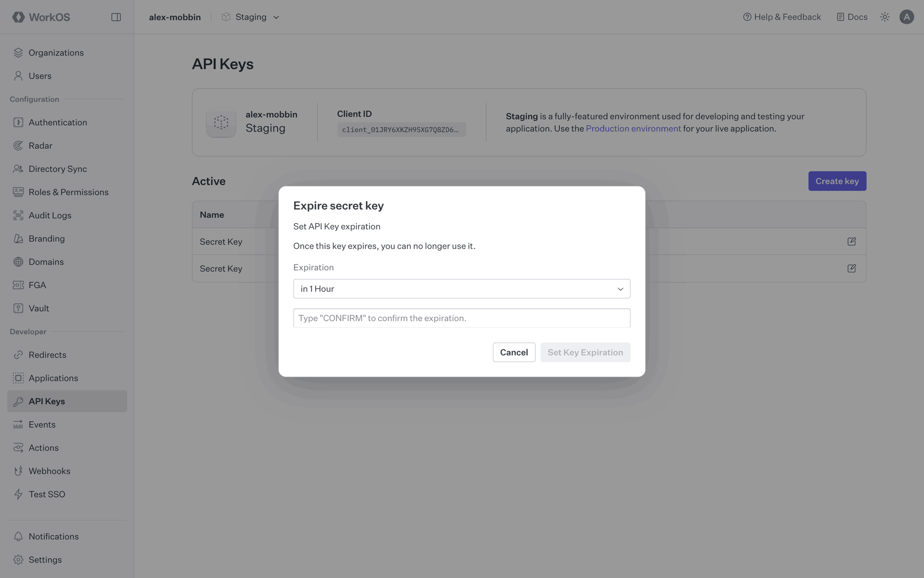
Task: Open Webhooks page
Action: 67,471
